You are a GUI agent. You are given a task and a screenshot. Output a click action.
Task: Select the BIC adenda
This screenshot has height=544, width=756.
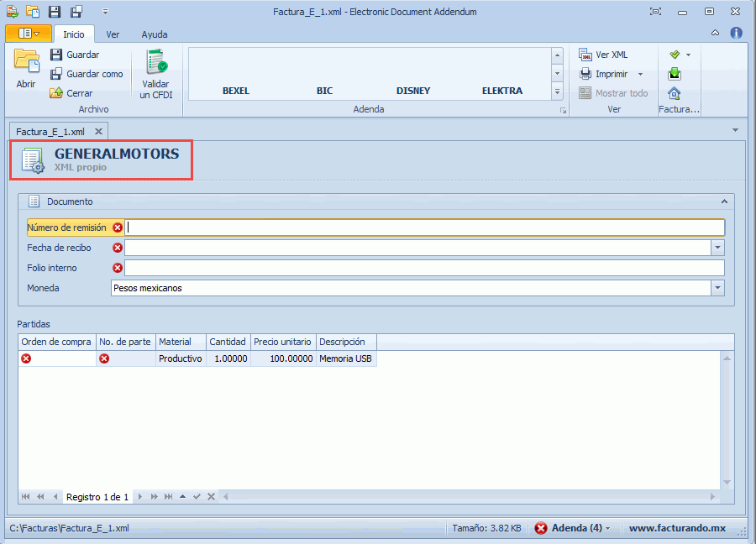tap(324, 91)
